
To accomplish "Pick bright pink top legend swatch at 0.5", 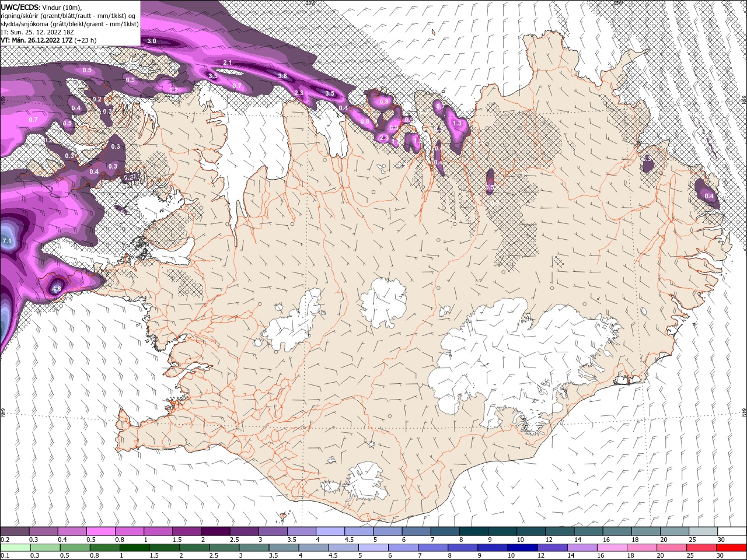I will coord(100,531).
